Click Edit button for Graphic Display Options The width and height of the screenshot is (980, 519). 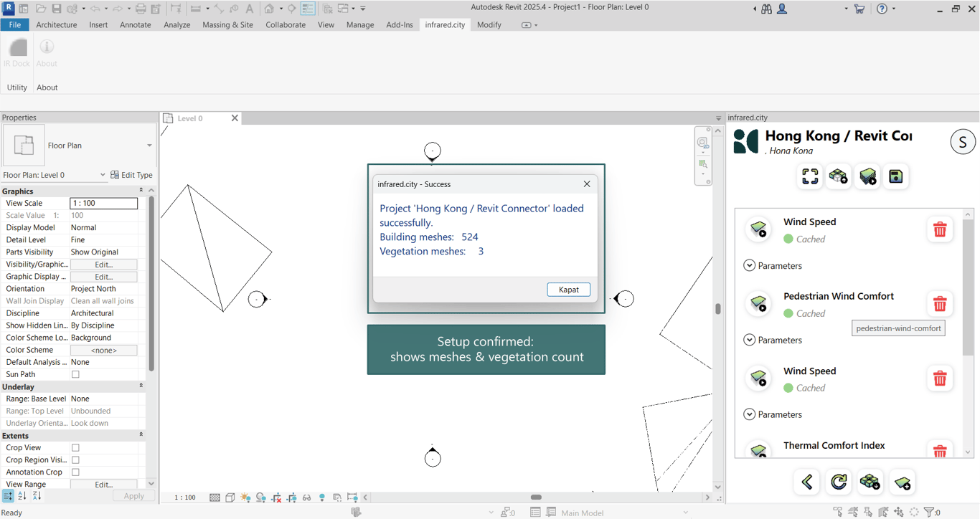click(104, 277)
